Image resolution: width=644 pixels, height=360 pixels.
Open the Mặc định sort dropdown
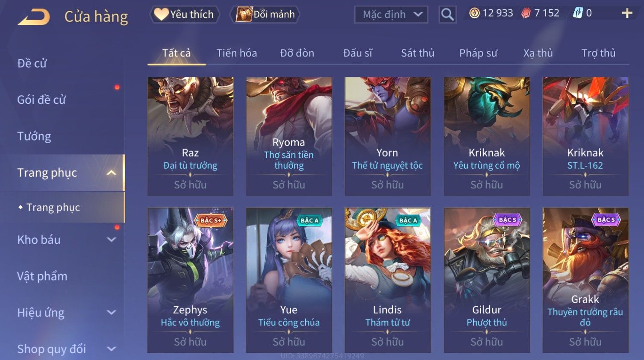coord(391,15)
